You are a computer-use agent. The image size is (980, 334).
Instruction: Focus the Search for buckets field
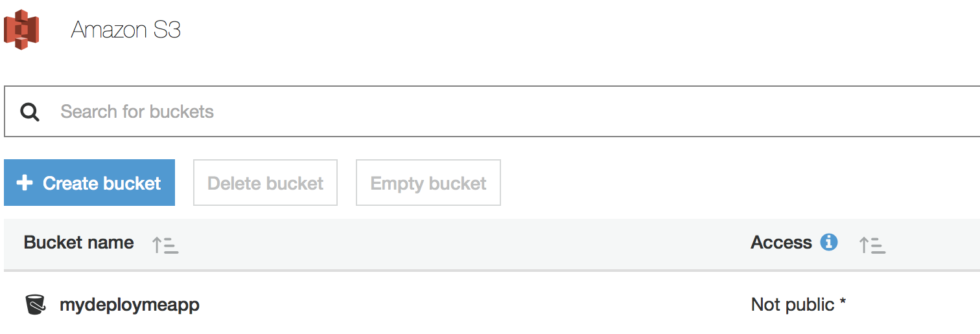coord(492,111)
